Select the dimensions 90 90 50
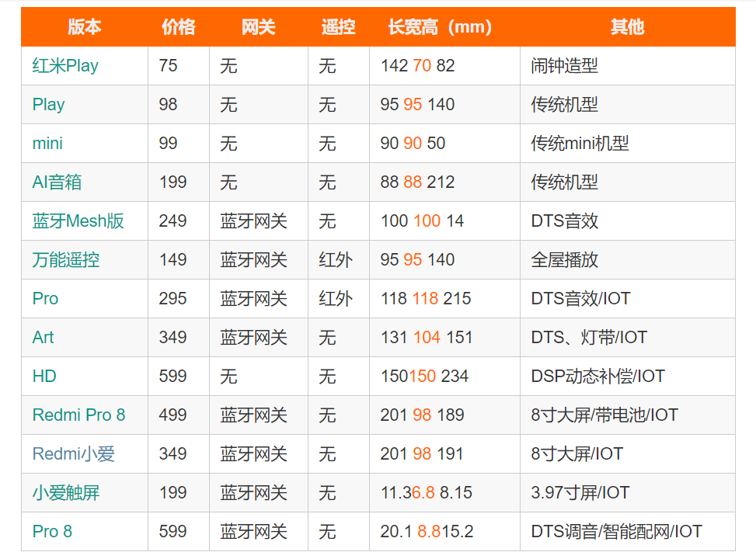 pos(413,143)
